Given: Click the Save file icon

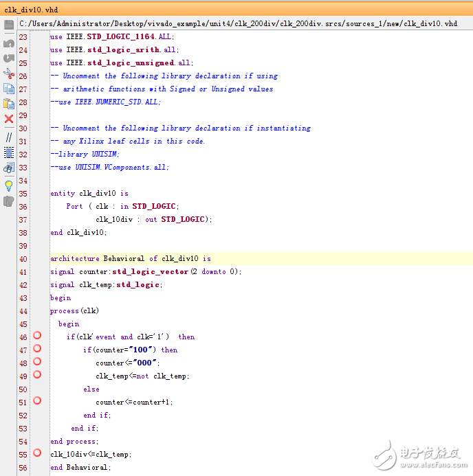Looking at the screenshot, I should pos(9,24).
